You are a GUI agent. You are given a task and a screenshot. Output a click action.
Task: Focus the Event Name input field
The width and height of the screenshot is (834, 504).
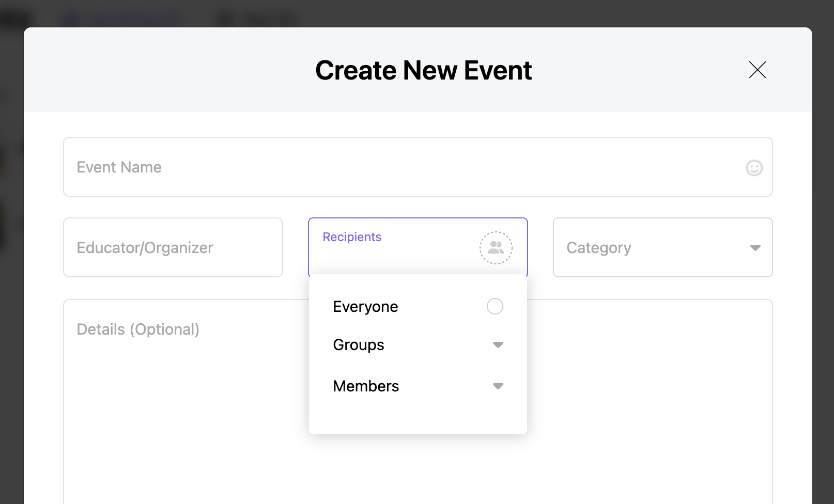tap(418, 167)
